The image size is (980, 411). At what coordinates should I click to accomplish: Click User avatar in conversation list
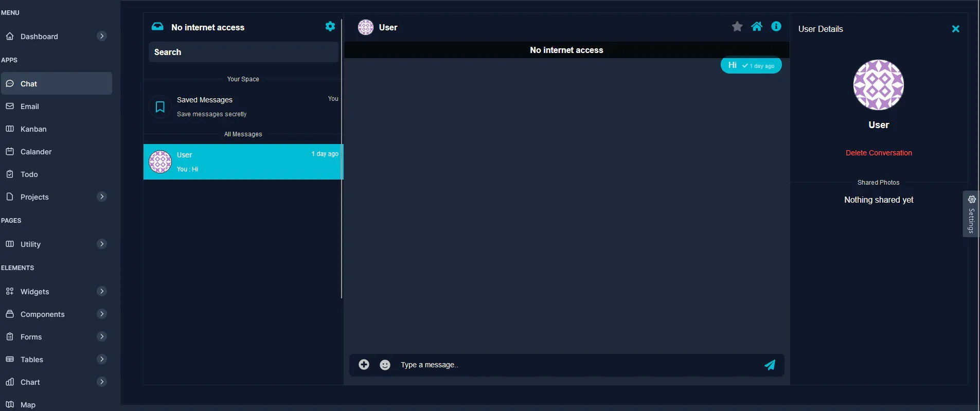pyautogui.click(x=160, y=162)
